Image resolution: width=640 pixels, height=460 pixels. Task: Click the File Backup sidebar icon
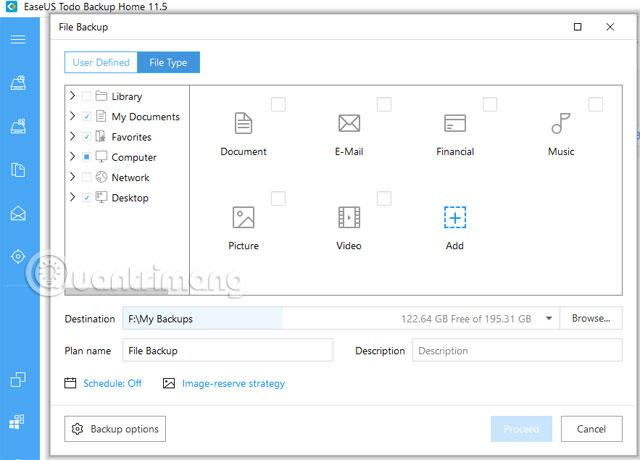coord(18,169)
